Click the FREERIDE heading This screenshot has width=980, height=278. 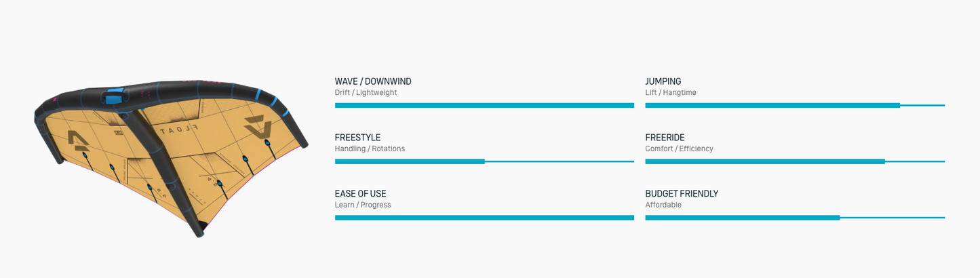pos(665,138)
